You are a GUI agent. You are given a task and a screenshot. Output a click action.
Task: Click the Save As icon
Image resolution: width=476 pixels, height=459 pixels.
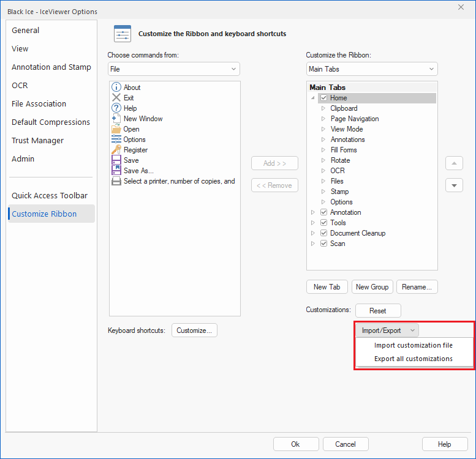point(116,170)
